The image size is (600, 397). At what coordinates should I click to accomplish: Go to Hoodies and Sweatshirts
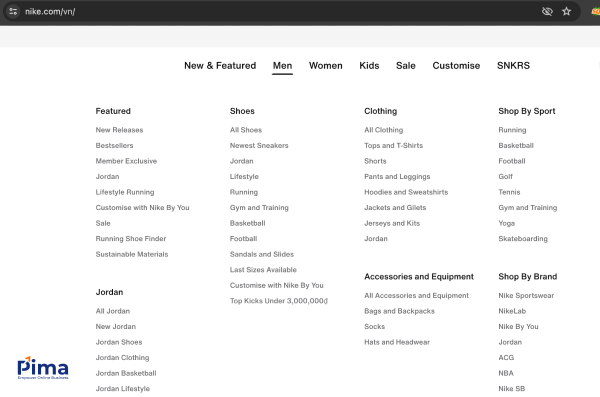(406, 192)
